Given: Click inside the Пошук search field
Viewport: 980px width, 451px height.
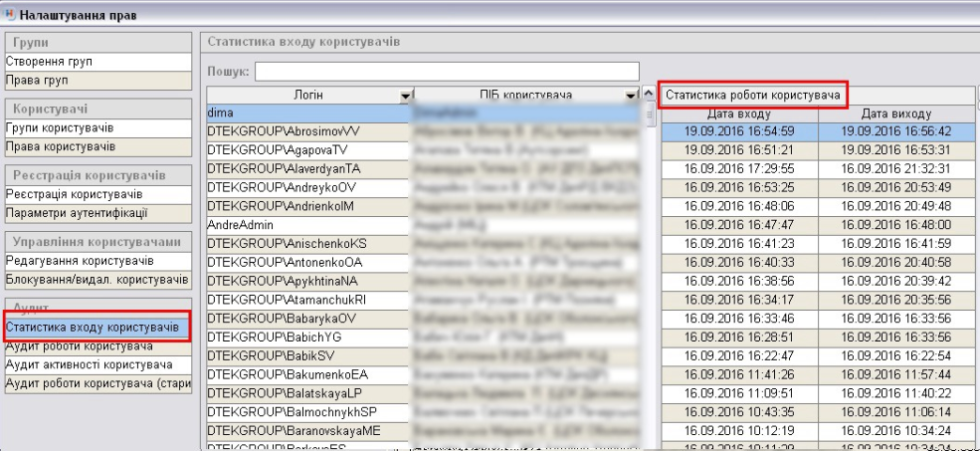Looking at the screenshot, I should pos(446,72).
